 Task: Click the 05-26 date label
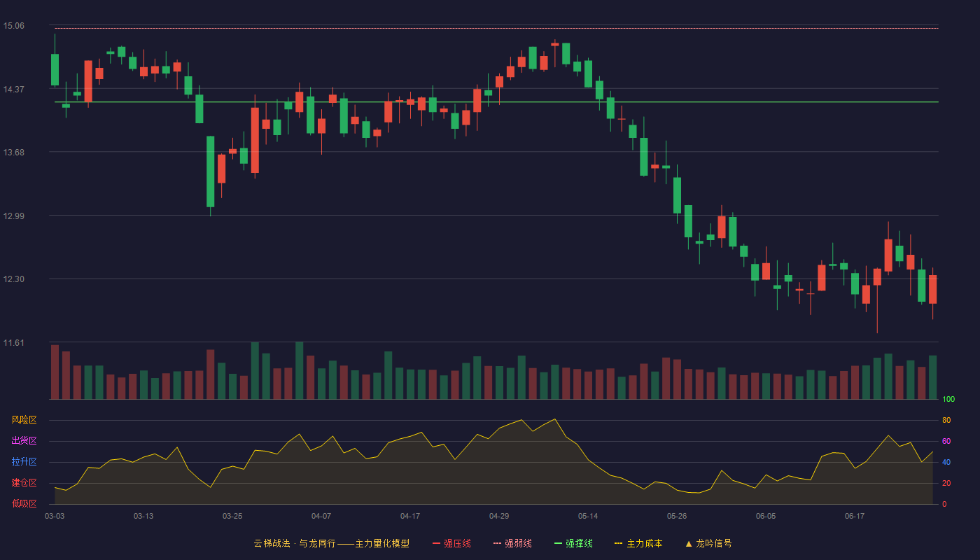click(677, 516)
